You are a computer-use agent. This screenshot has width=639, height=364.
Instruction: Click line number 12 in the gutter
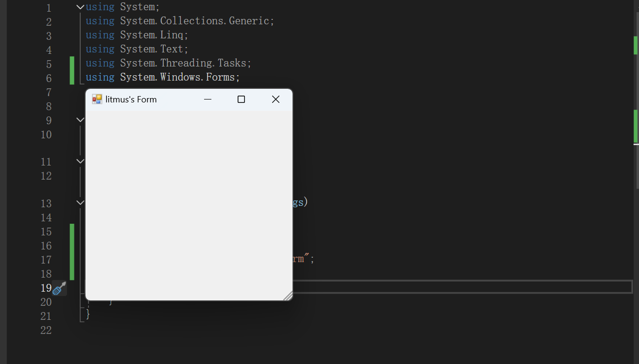46,176
